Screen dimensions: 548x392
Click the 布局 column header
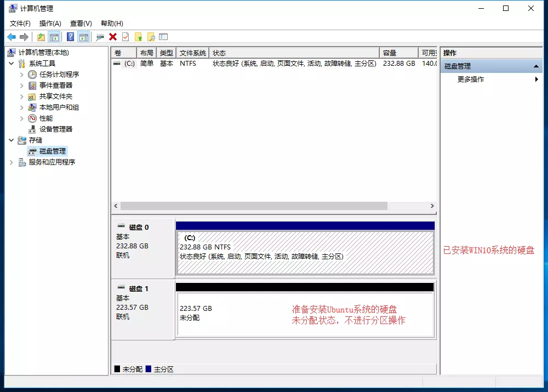(x=146, y=53)
